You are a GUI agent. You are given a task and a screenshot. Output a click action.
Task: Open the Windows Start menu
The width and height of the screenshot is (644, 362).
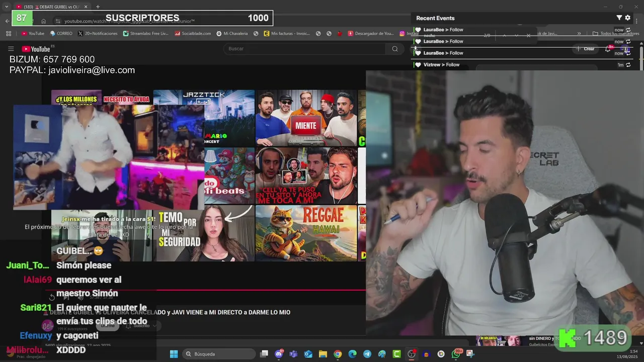pos(174,354)
